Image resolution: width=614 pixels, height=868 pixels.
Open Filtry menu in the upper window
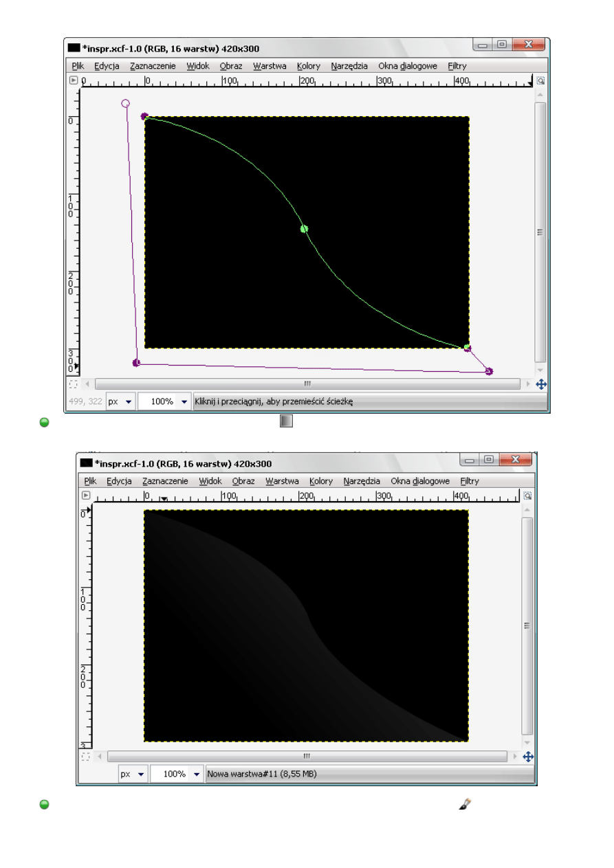click(457, 66)
